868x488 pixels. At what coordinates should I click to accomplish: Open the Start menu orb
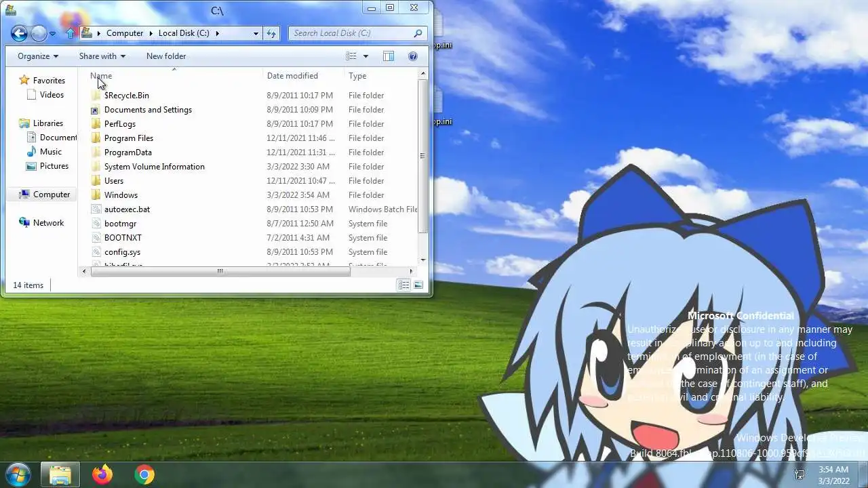click(18, 474)
